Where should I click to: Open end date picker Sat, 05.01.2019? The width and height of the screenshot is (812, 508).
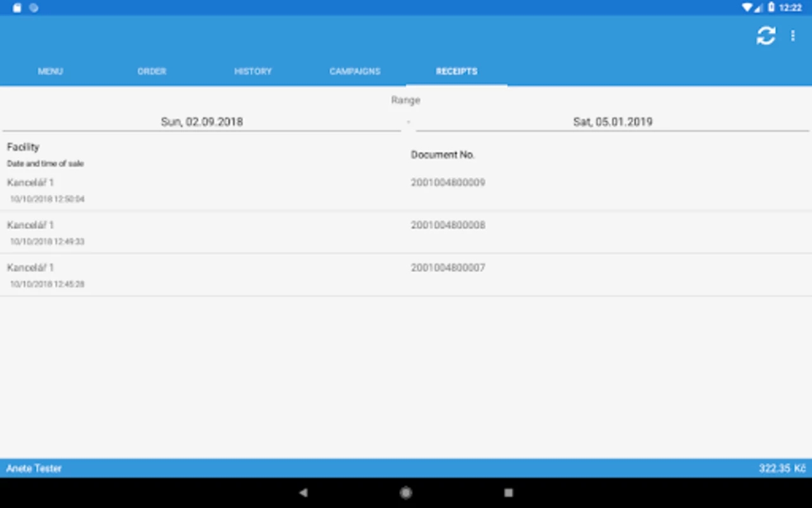(x=613, y=122)
